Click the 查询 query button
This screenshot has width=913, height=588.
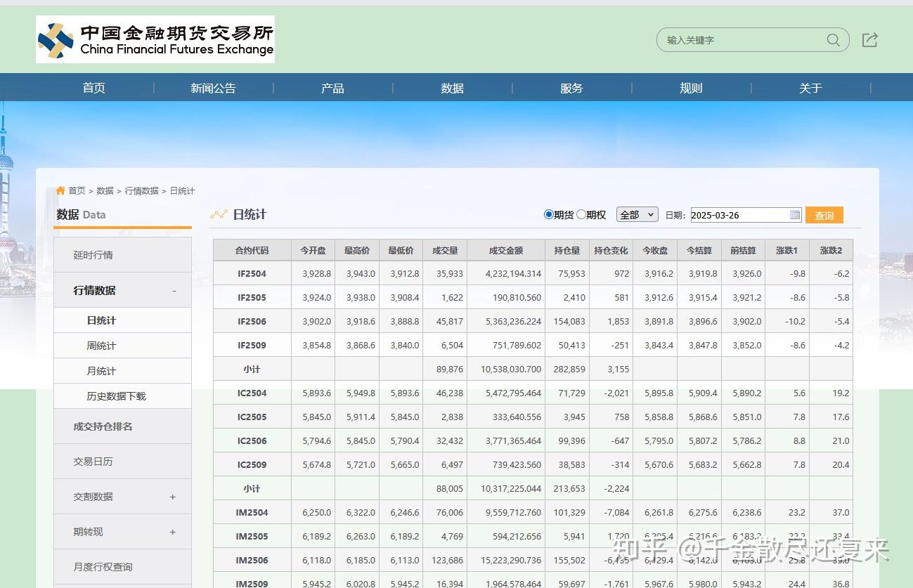824,215
